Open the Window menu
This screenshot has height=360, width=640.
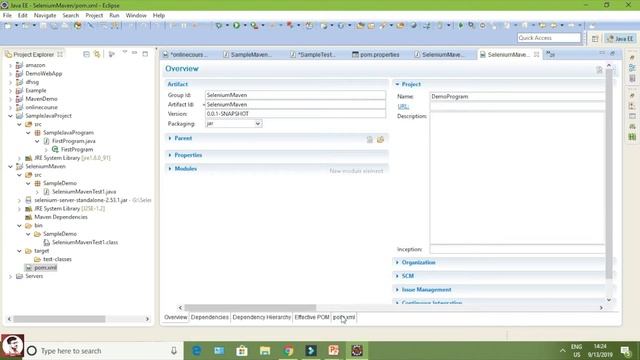(x=136, y=16)
